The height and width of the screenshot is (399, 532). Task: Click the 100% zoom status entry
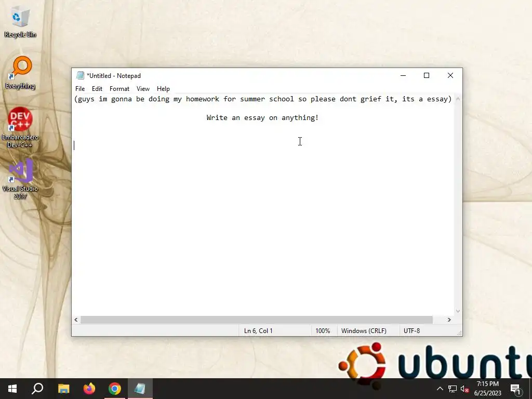click(323, 331)
